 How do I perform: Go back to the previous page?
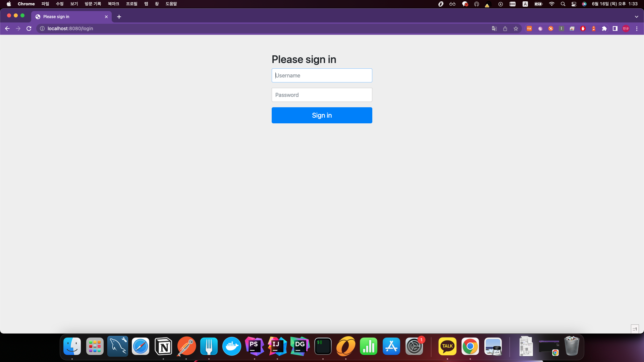(7, 28)
